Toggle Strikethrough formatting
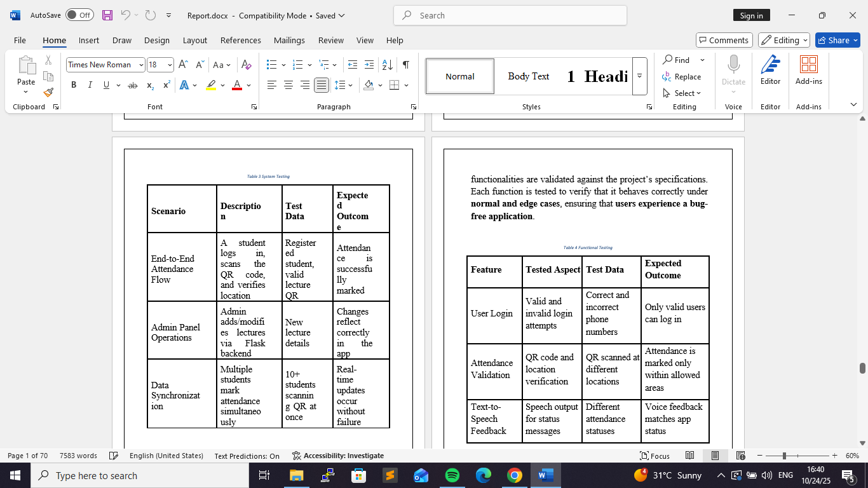Screen dimensions: 868x488 point(132,85)
